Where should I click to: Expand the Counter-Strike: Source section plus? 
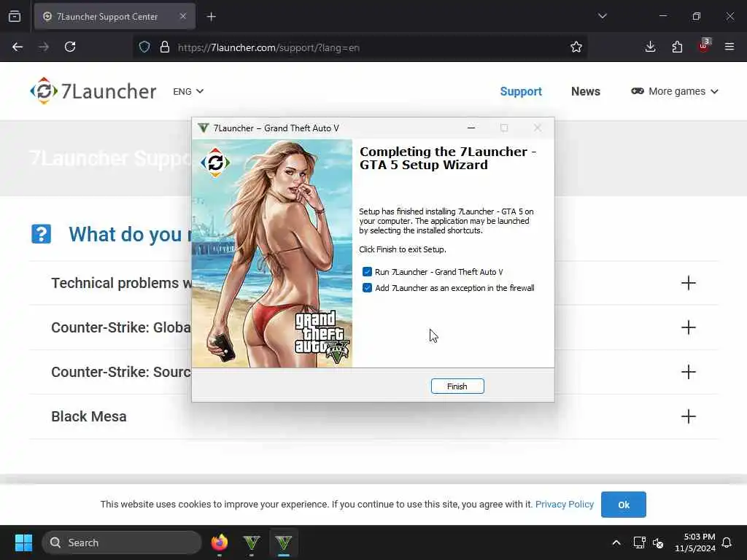coord(689,372)
